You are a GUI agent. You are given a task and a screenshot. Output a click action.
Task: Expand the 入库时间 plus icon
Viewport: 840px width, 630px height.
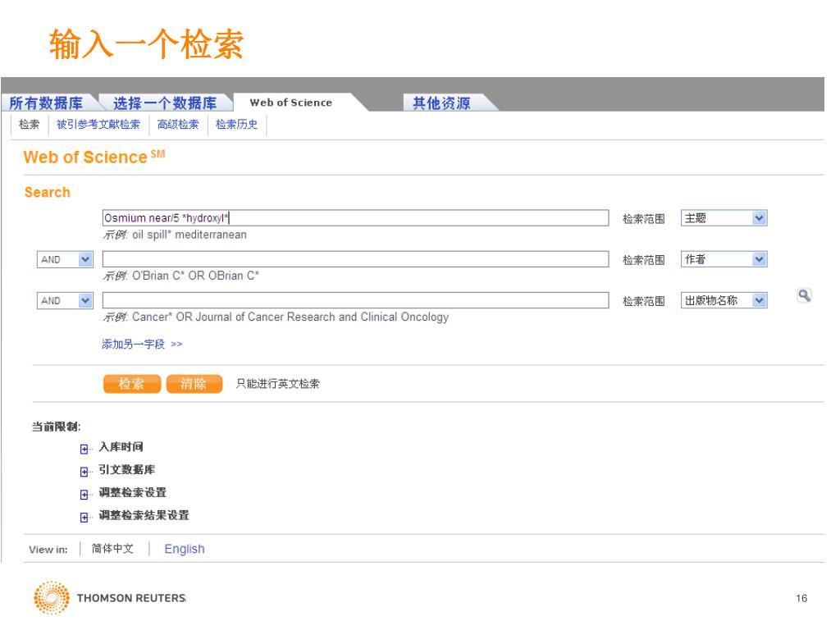coord(84,449)
